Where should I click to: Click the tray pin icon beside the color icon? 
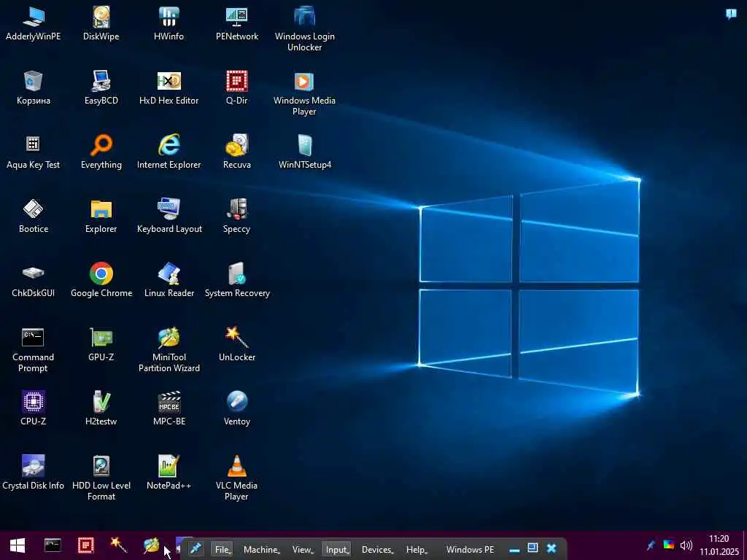[651, 545]
